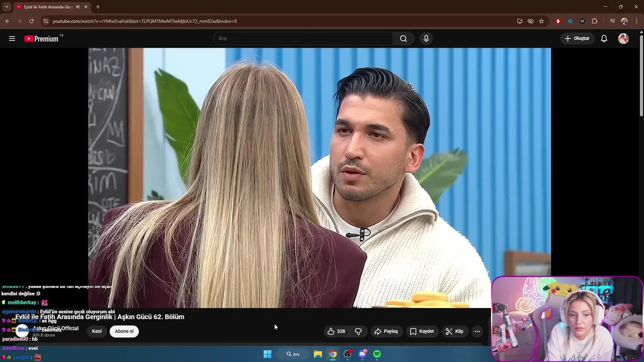Viewport: 644px width, 362px height.
Task: Share the video with Paylaş
Action: click(x=386, y=331)
